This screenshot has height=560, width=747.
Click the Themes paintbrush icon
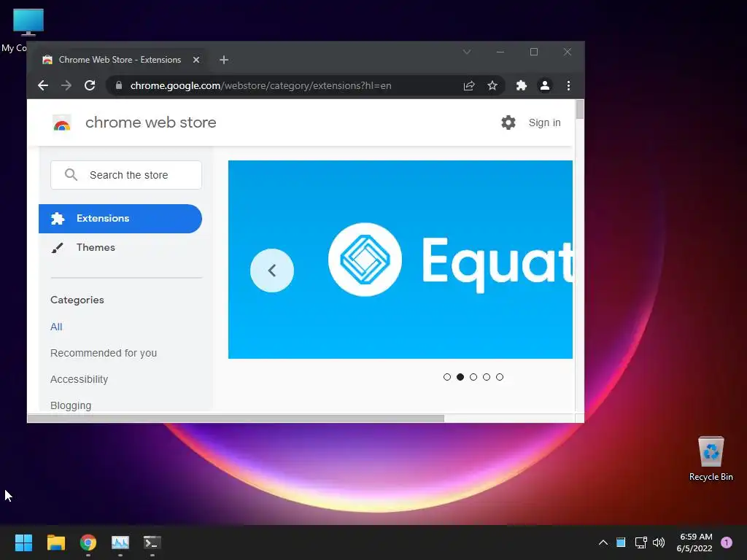[x=57, y=248]
